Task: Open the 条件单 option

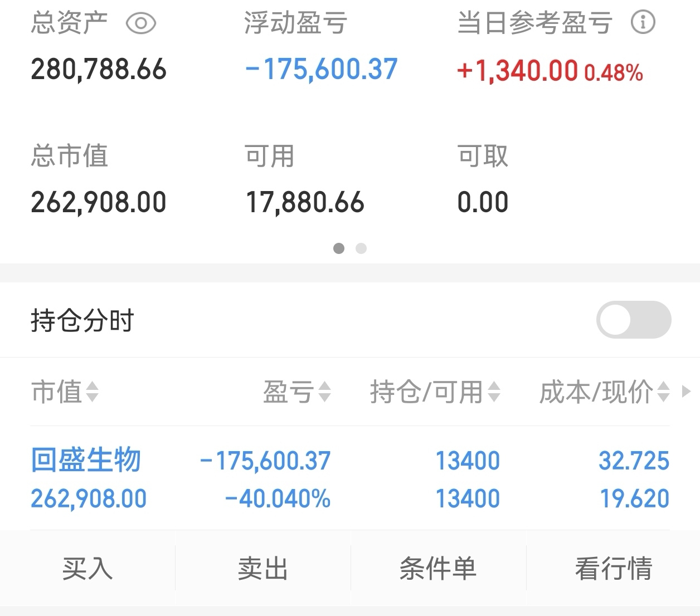Action: click(438, 568)
